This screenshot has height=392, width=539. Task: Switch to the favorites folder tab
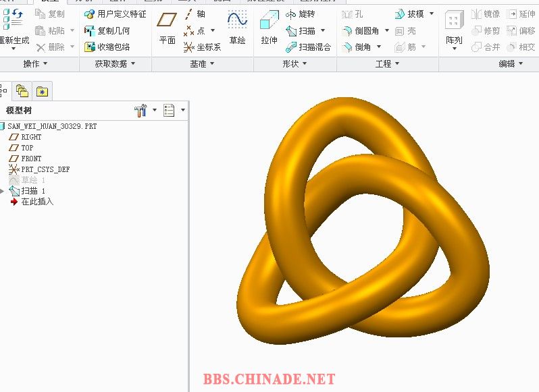click(42, 92)
